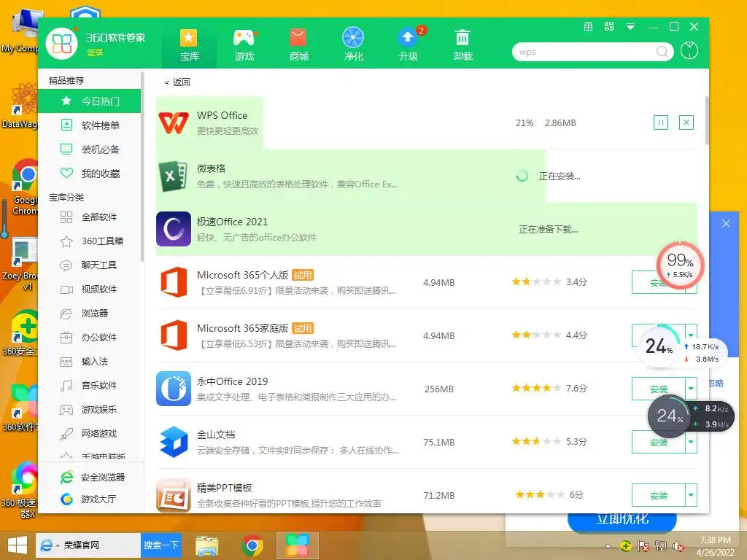Click the 99% red floating speed ball
This screenshot has width=747, height=560.
680,266
